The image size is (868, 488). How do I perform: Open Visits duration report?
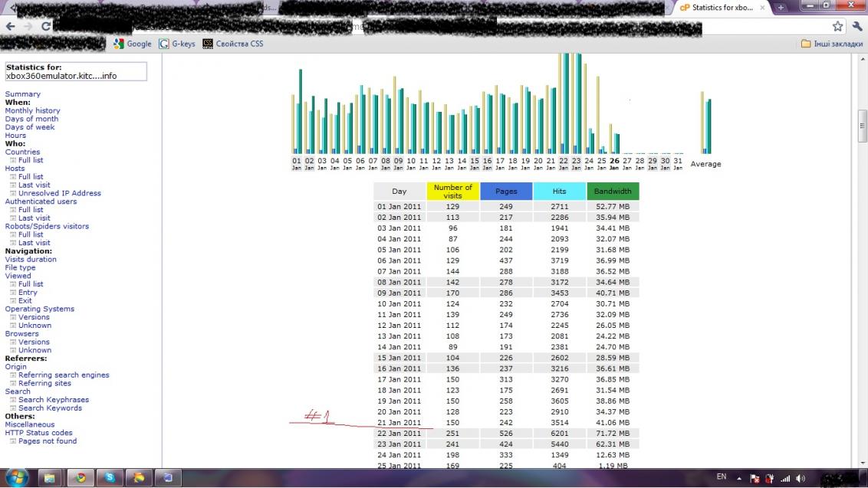[x=31, y=260]
